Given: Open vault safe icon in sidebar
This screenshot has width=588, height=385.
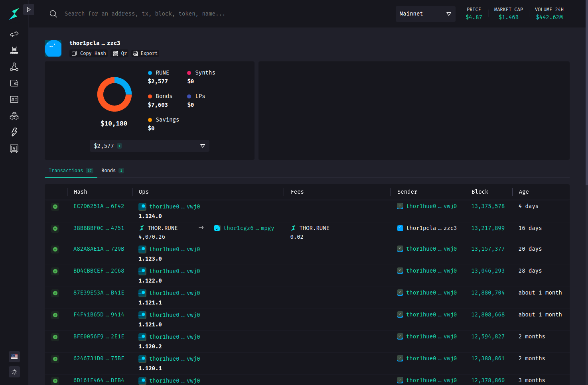Looking at the screenshot, I should click(14, 149).
